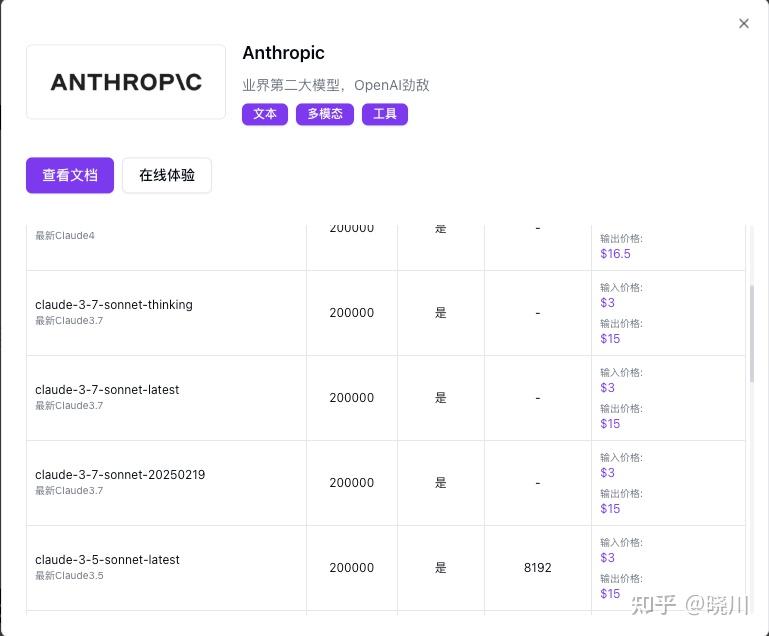Click 是 in claude-3-7-sonnet-latest row
The image size is (769, 636).
point(440,398)
